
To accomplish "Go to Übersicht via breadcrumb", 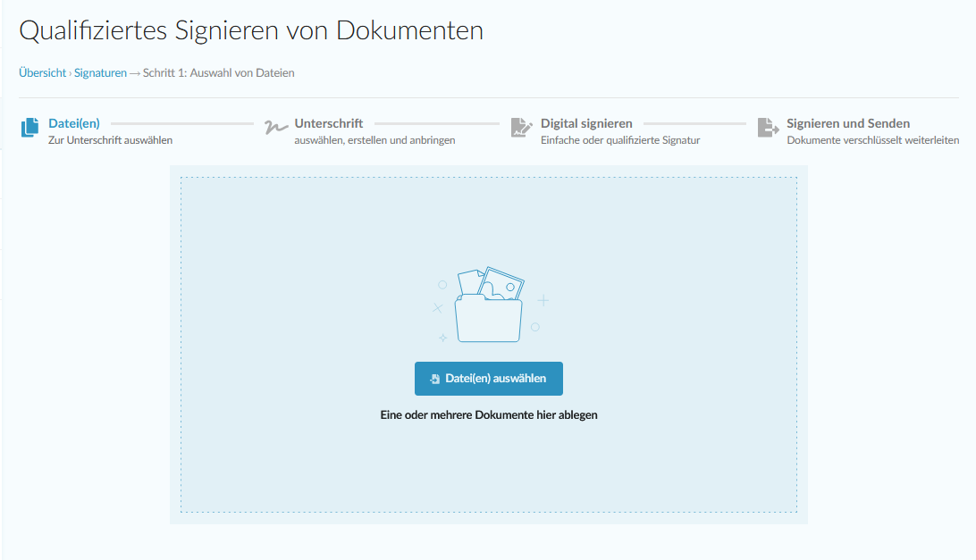I will (x=42, y=73).
